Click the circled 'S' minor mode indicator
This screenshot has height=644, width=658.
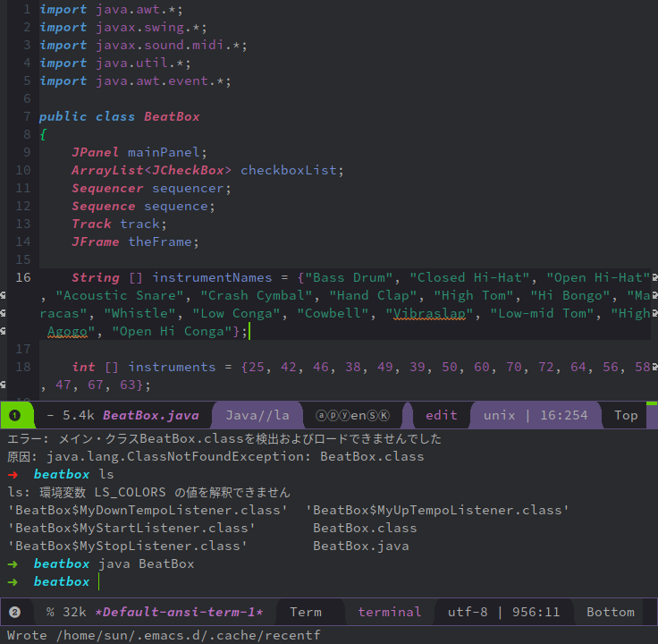tap(373, 415)
